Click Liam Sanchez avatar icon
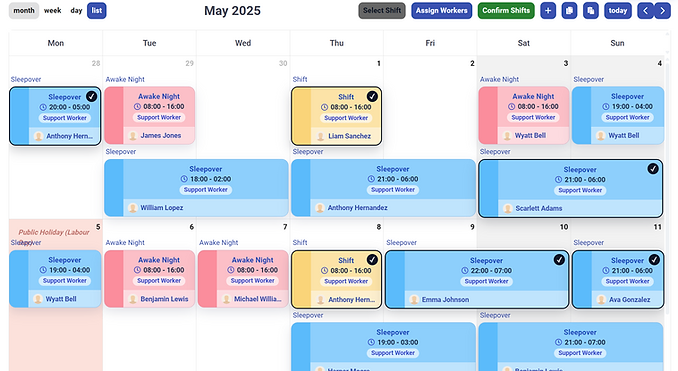The width and height of the screenshot is (678, 371). tap(320, 136)
